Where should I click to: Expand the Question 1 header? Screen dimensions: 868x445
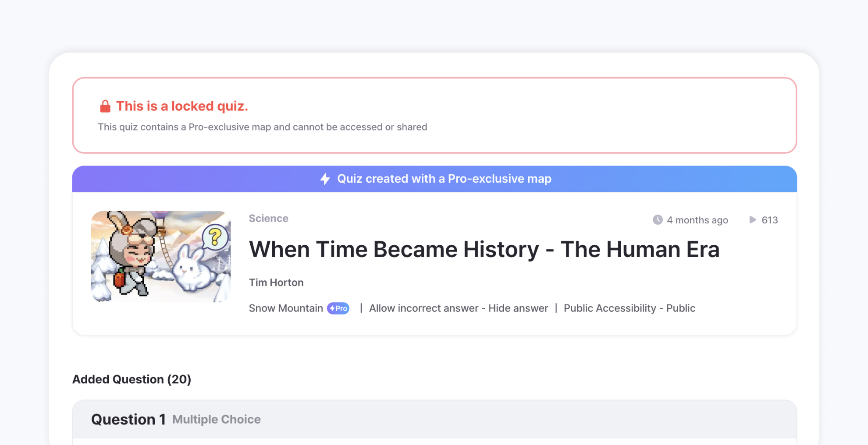point(434,419)
